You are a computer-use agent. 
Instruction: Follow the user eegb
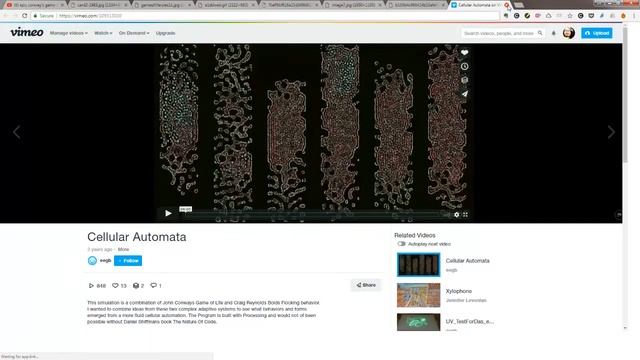(128, 260)
